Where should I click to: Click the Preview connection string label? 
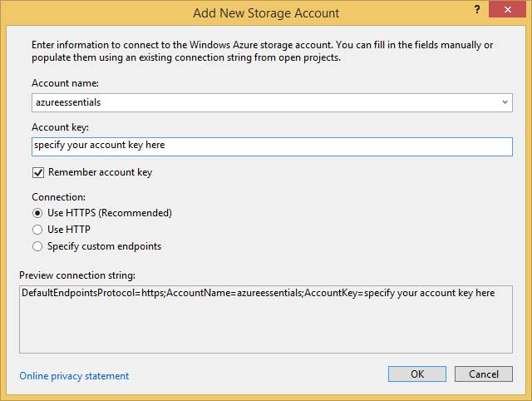77,275
